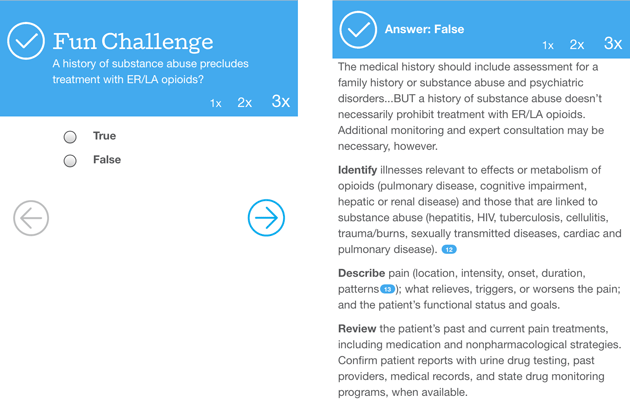The width and height of the screenshot is (630, 404).
Task: Advance with the blue right arrow
Action: (x=266, y=218)
